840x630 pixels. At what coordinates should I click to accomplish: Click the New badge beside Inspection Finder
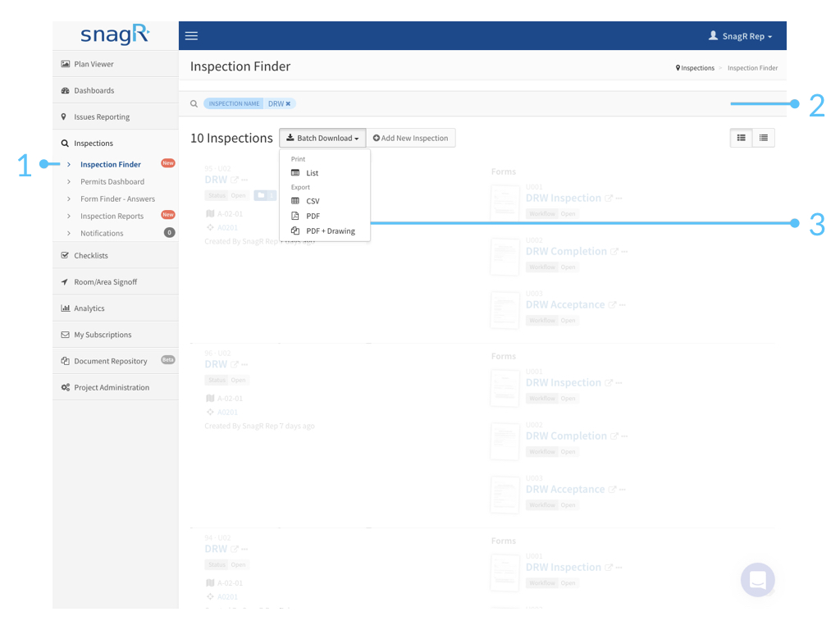168,163
